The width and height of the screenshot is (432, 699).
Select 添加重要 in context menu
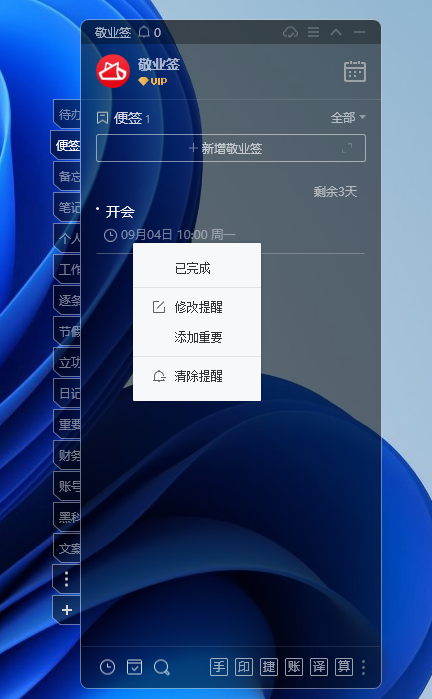coord(197,337)
